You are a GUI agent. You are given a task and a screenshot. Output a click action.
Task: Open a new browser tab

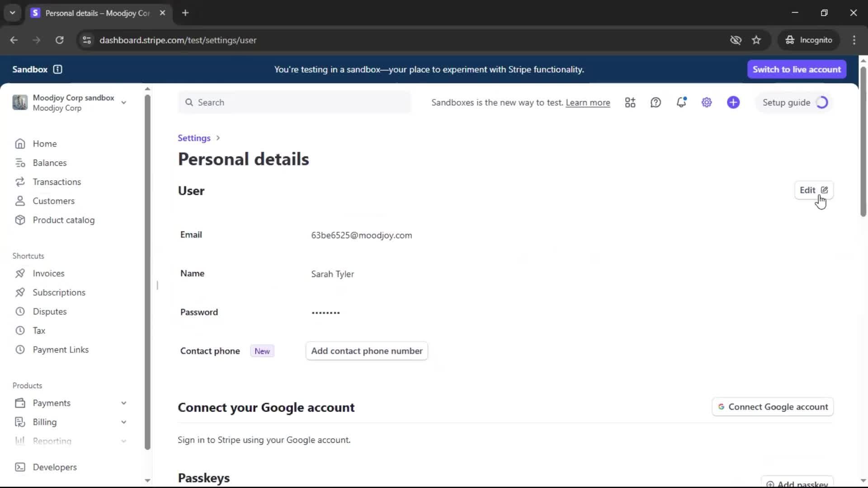coord(185,13)
